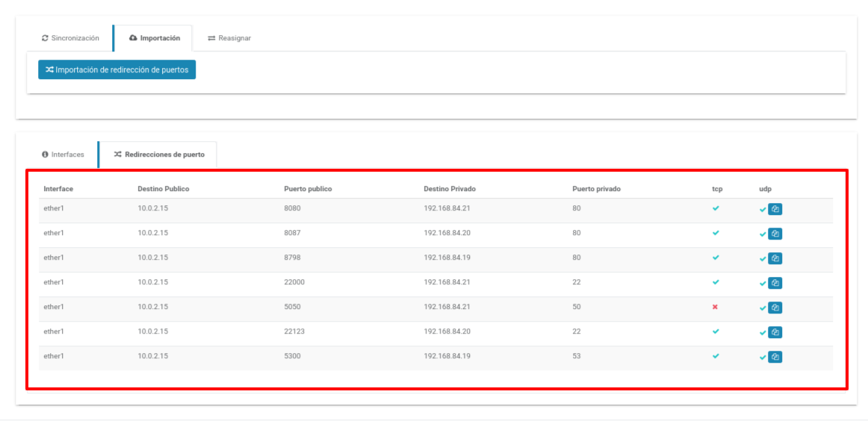Click private port 22 in the 22123 row
This screenshot has width=868, height=421.
[577, 331]
